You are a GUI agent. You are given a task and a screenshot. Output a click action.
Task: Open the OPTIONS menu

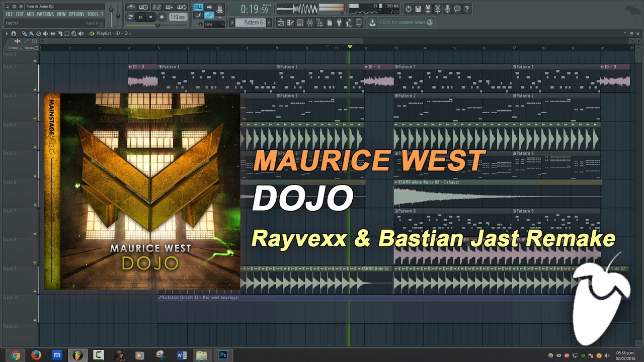pos(76,14)
